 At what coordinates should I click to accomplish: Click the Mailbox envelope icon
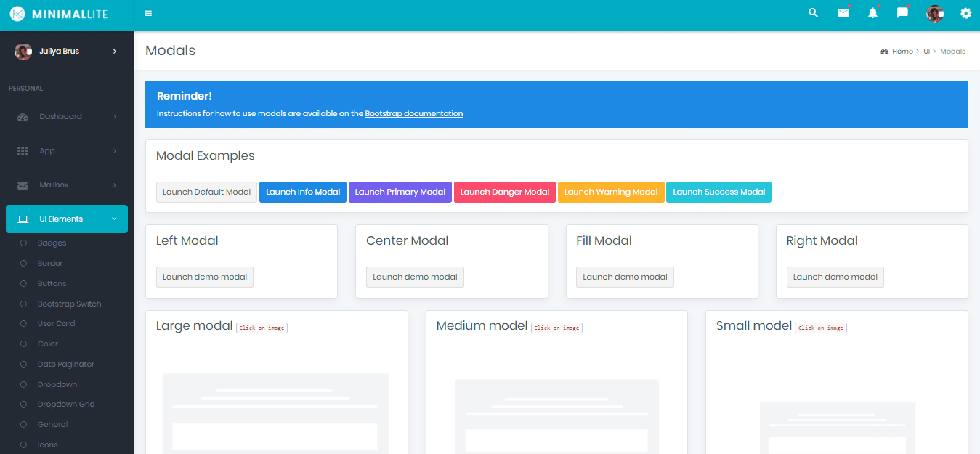pos(23,185)
